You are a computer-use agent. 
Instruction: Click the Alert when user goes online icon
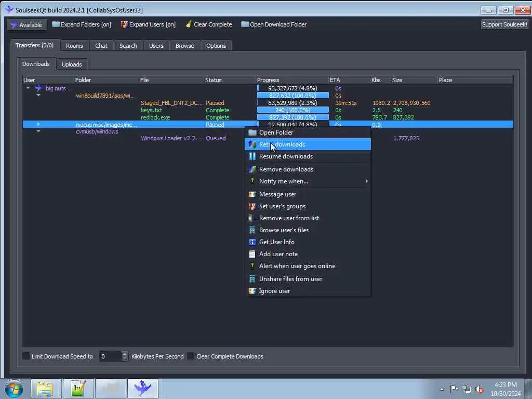(x=252, y=265)
